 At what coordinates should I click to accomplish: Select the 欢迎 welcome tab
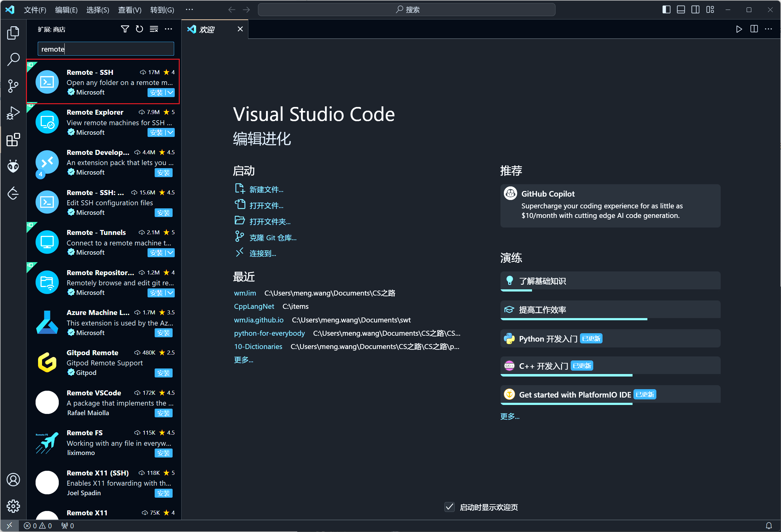[207, 30]
